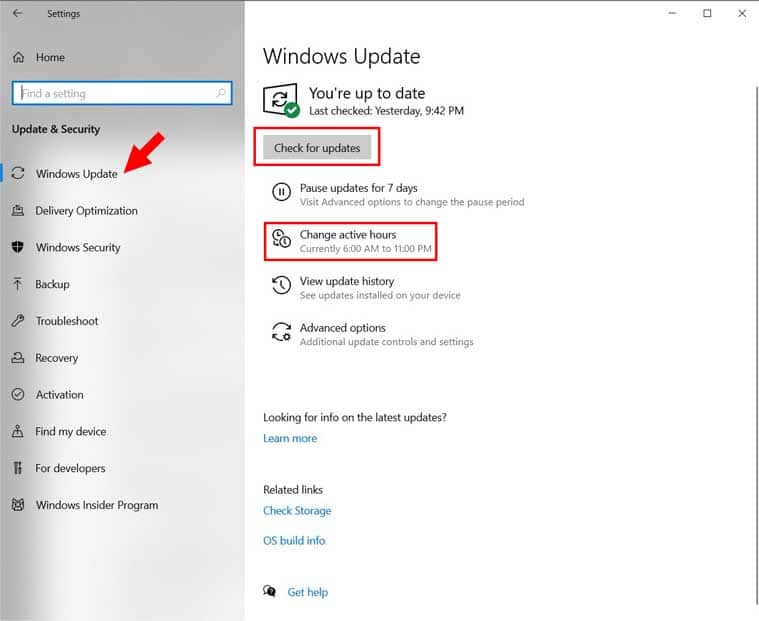This screenshot has height=621, width=759.
Task: Go to Backup settings
Action: click(x=52, y=284)
